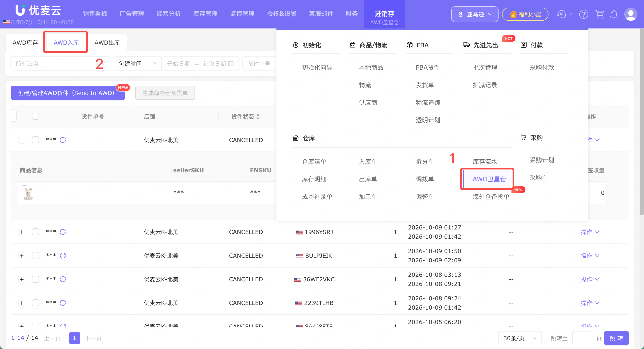644x349 pixels.
Task: Check the checkbox for 1996YSRJ row
Action: [x=35, y=232]
